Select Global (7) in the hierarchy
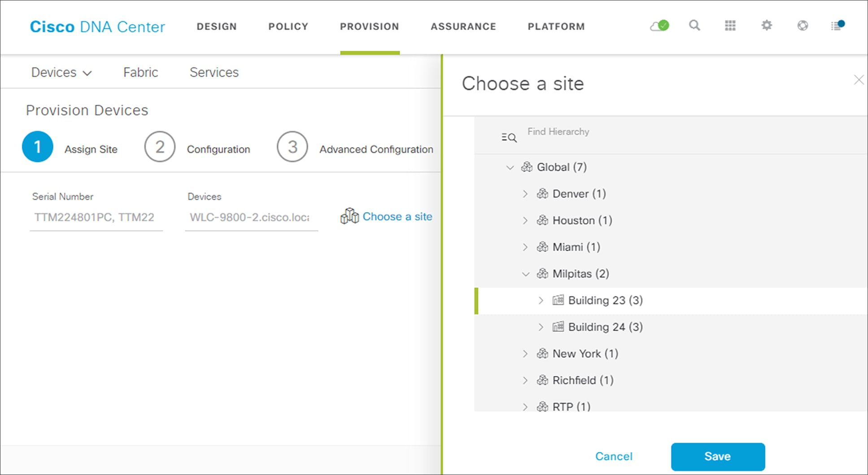 pos(562,167)
